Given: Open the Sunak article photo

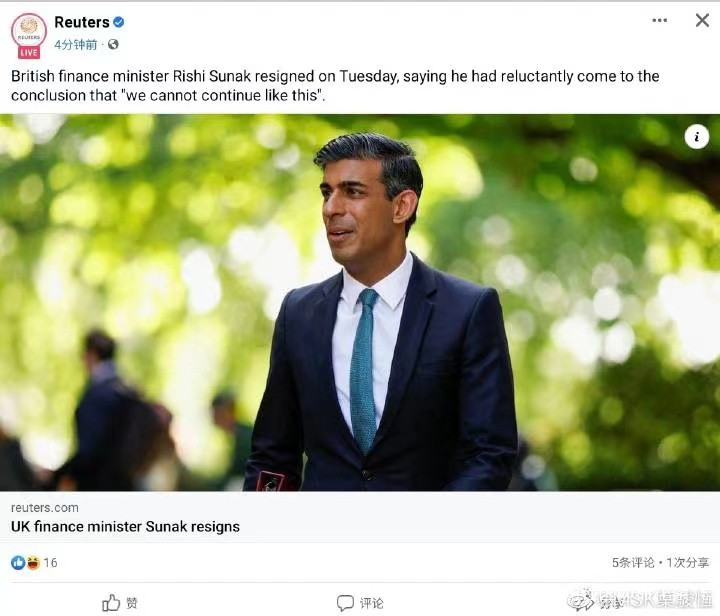Looking at the screenshot, I should pyautogui.click(x=360, y=302).
